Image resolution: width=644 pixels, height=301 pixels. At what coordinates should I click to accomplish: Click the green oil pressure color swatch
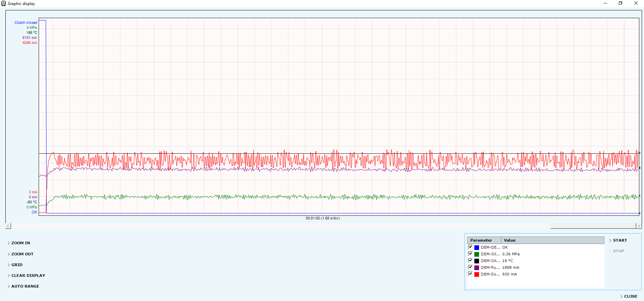(476, 254)
